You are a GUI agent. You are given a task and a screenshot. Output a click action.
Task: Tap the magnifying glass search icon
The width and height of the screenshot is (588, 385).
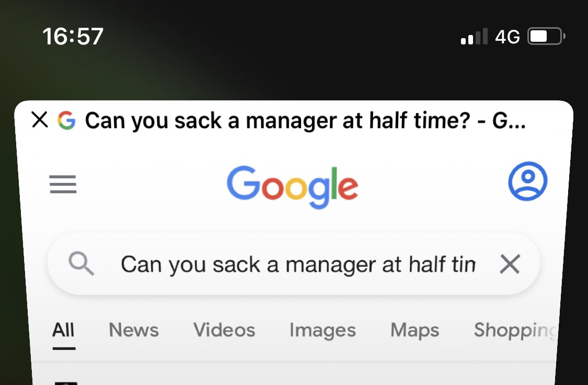pos(82,264)
